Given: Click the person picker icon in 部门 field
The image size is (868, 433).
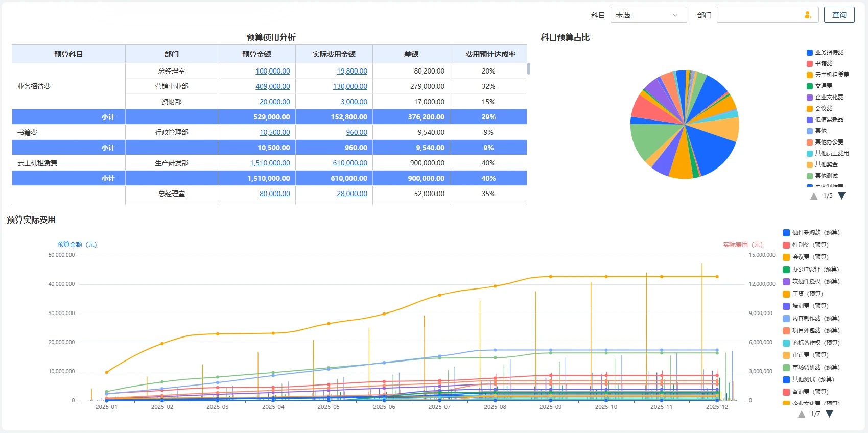Looking at the screenshot, I should (808, 15).
